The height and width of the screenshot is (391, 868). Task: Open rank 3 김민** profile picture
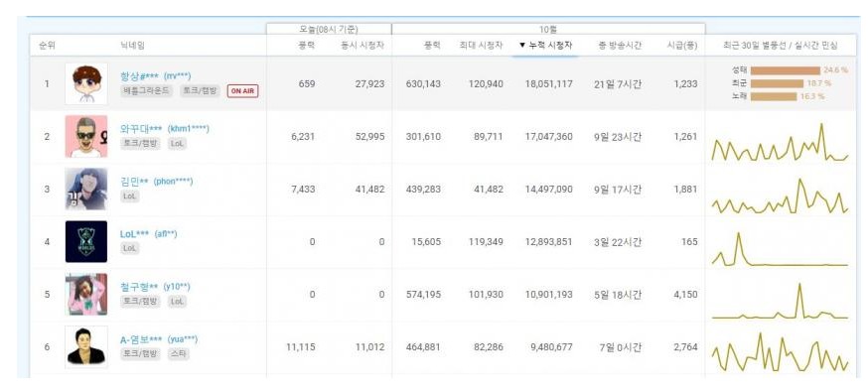point(86,190)
